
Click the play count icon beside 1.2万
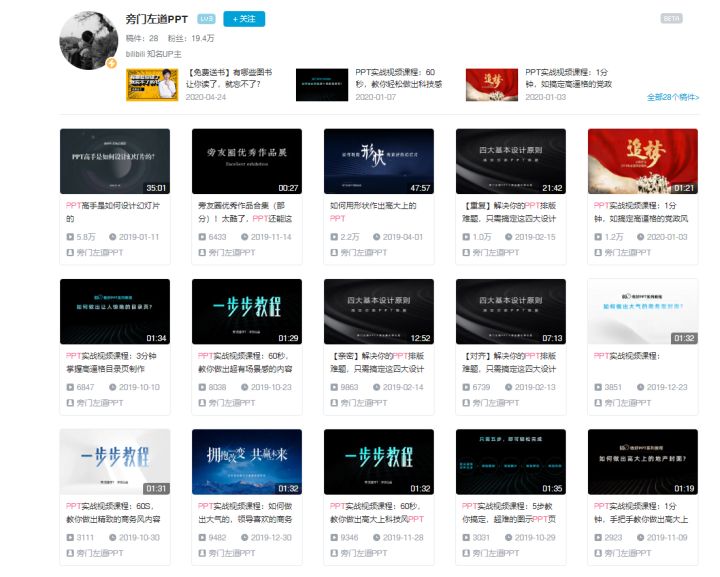tap(598, 237)
